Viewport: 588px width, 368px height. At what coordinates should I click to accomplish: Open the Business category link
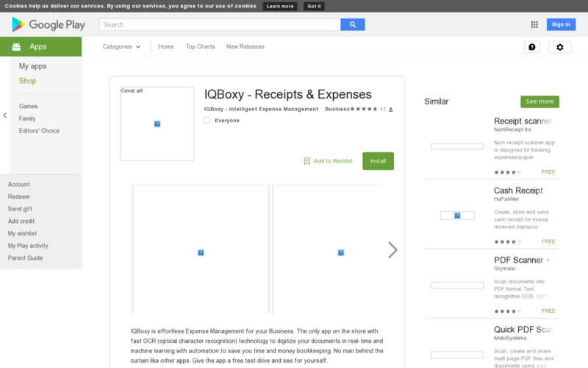[x=337, y=109]
